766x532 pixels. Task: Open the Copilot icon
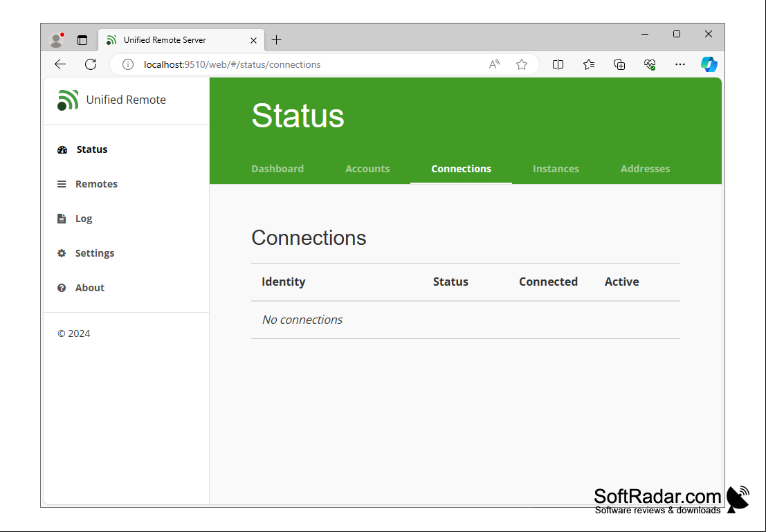(709, 64)
